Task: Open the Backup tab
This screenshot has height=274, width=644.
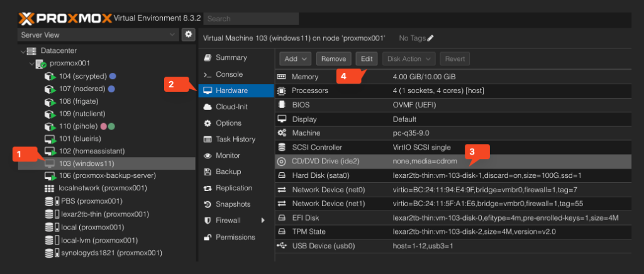Action: [x=236, y=172]
